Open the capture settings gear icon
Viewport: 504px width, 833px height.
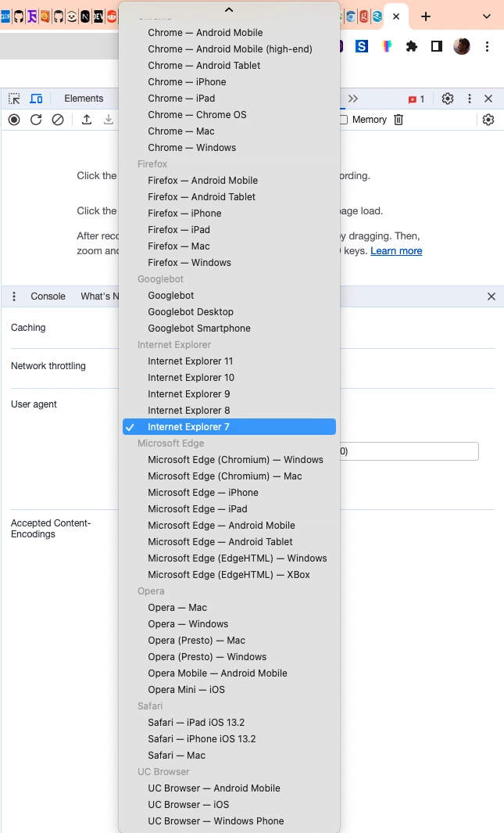coord(488,120)
